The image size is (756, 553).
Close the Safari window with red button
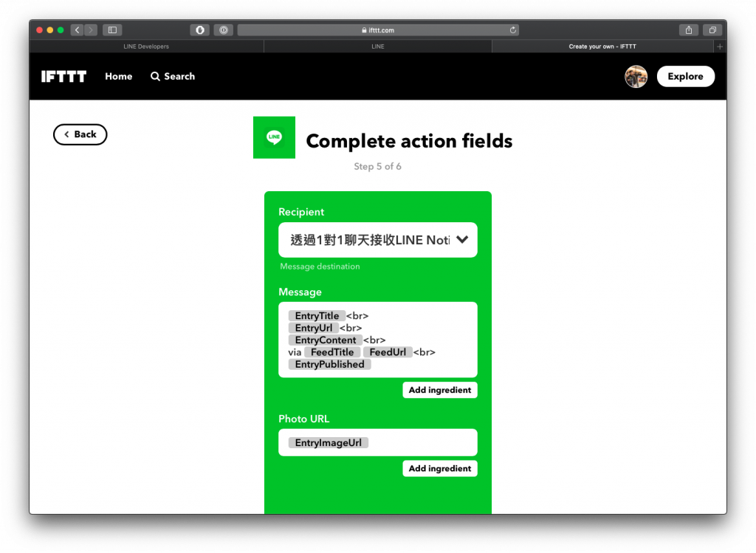40,30
